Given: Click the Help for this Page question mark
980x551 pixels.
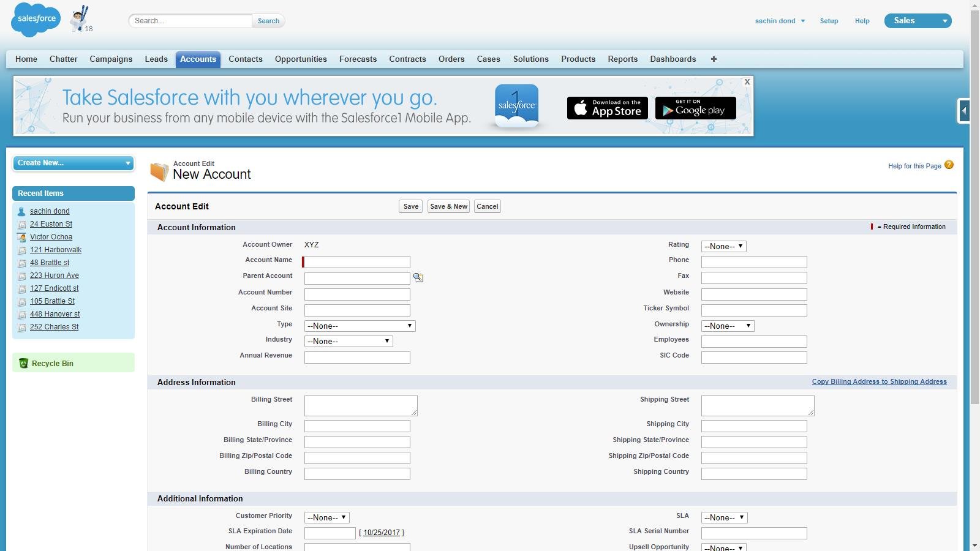Looking at the screenshot, I should pos(949,165).
